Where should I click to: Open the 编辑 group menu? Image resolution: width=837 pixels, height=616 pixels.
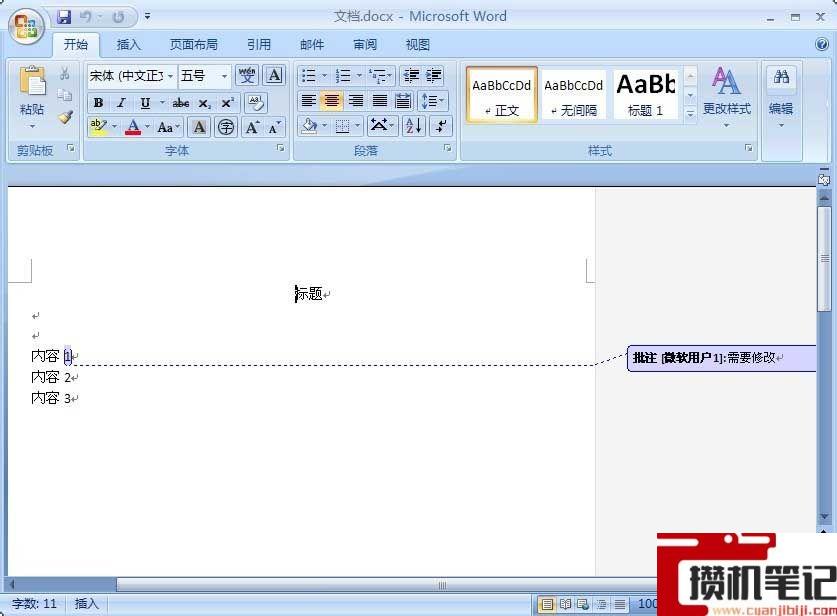(781, 98)
